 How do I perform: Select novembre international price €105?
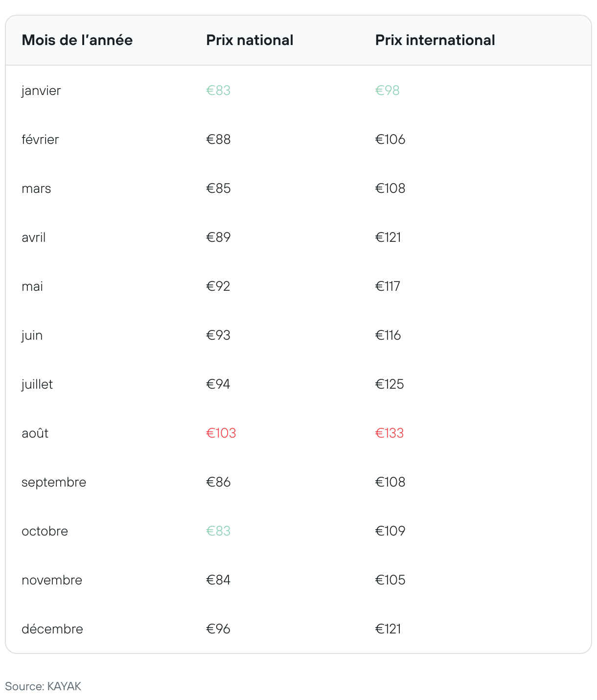point(390,580)
